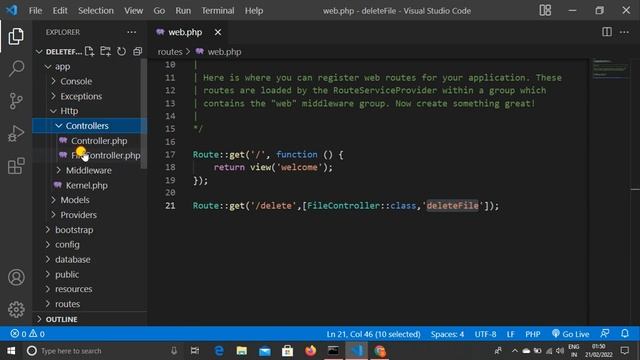Image resolution: width=640 pixels, height=360 pixels.
Task: Open the Terminal menu
Action: 218,11
